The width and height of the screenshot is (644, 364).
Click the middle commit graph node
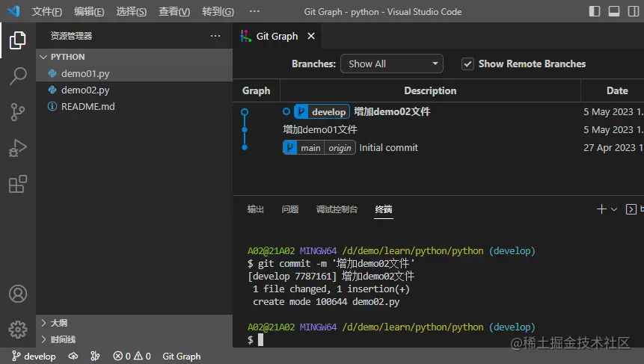(x=245, y=129)
